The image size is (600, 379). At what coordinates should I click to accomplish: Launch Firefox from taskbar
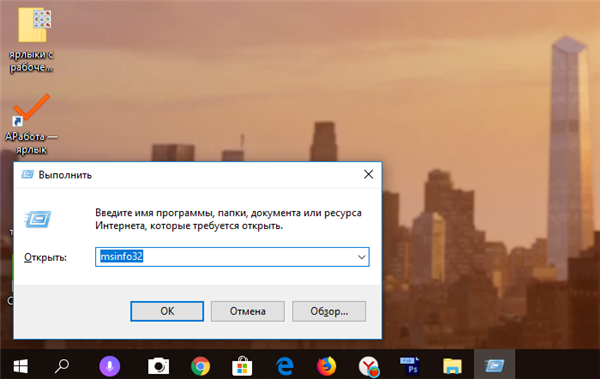326,366
